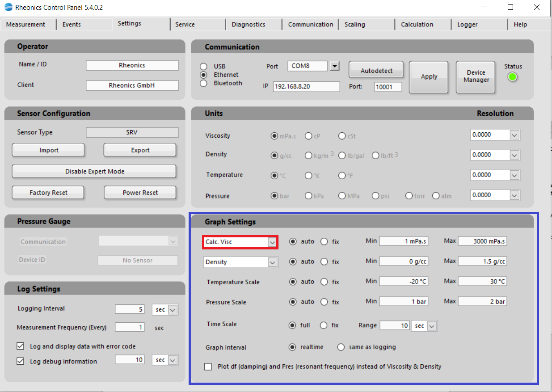Toggle Log and display data with error code
The width and height of the screenshot is (552, 392).
tap(20, 346)
